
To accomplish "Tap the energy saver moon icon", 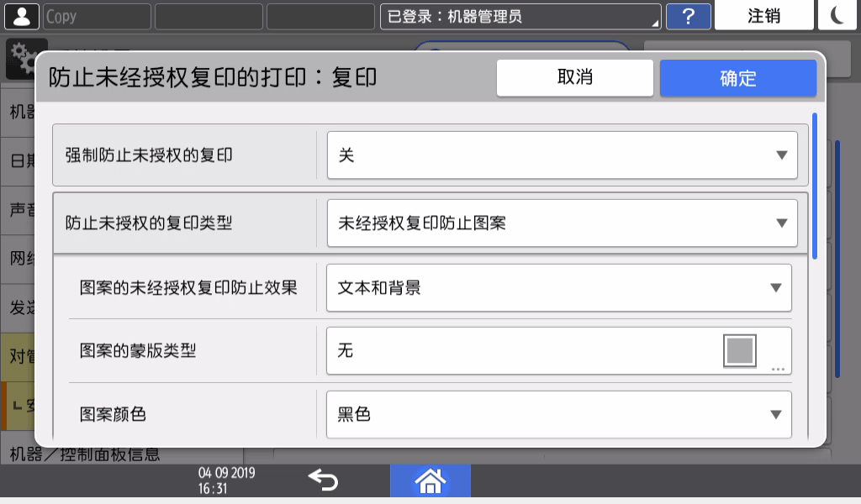I will click(x=837, y=13).
